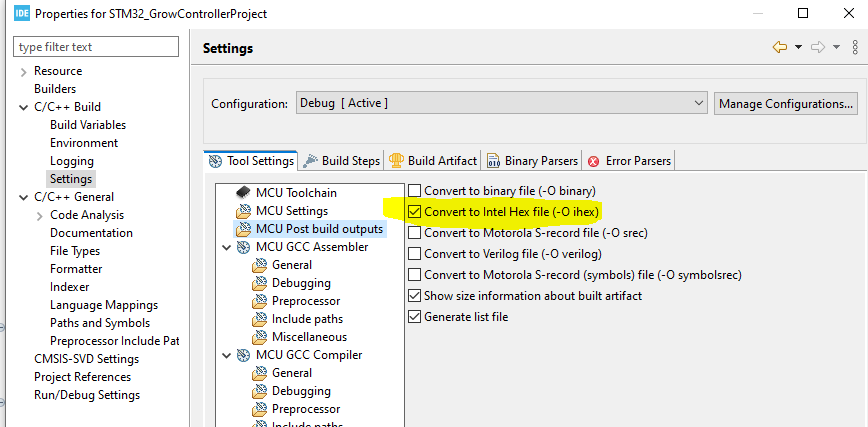Click the Manage Configurations button
This screenshot has width=868, height=427.
click(x=786, y=104)
